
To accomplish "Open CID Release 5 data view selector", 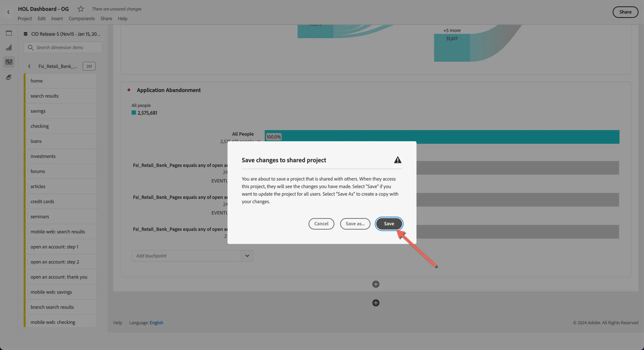I will [66, 34].
